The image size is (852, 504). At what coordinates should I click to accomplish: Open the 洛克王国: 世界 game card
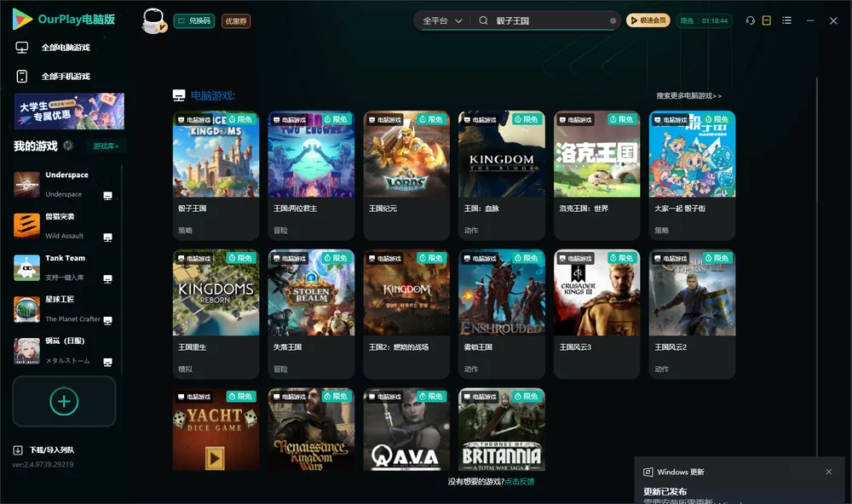(596, 175)
